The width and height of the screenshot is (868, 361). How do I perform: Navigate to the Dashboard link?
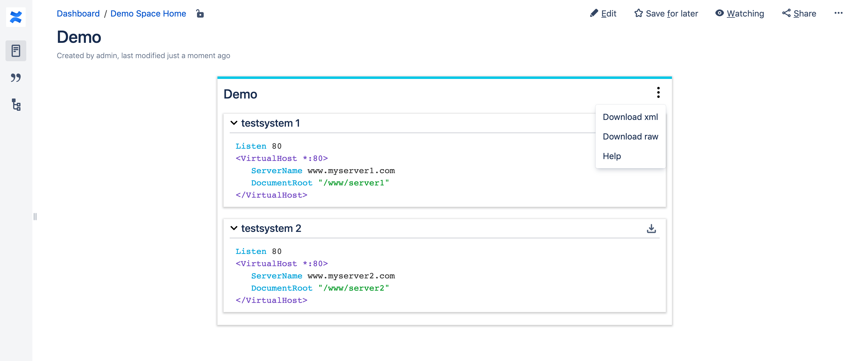coord(78,13)
